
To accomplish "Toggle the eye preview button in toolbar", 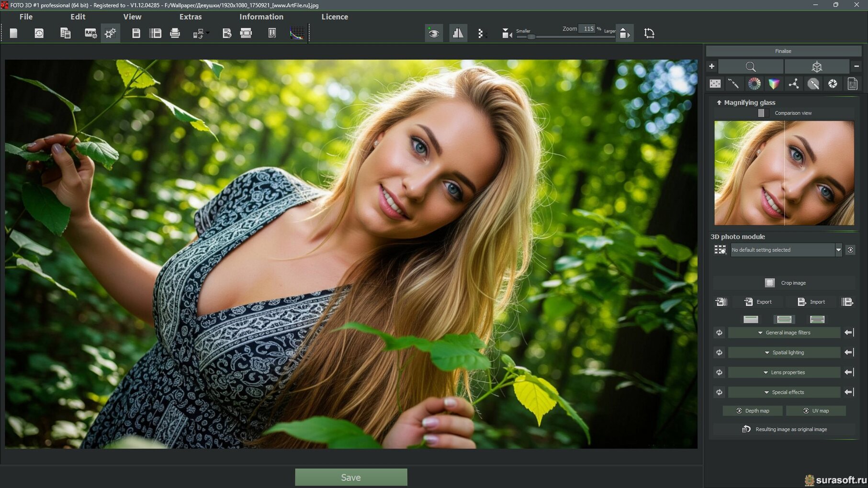I will [434, 33].
